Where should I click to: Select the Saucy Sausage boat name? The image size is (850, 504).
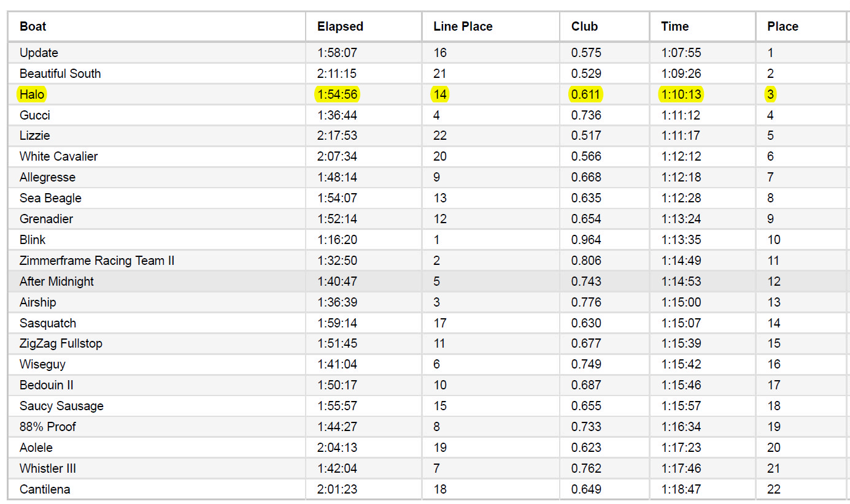(61, 406)
